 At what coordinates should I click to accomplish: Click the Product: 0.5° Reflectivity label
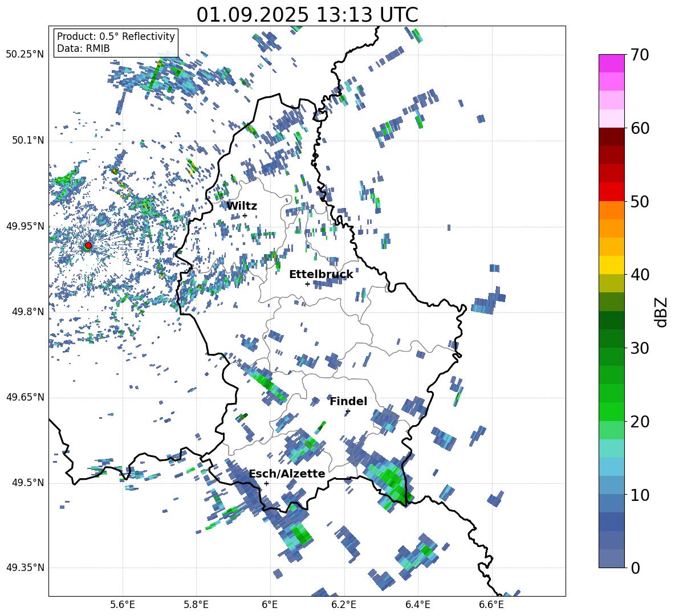click(116, 36)
